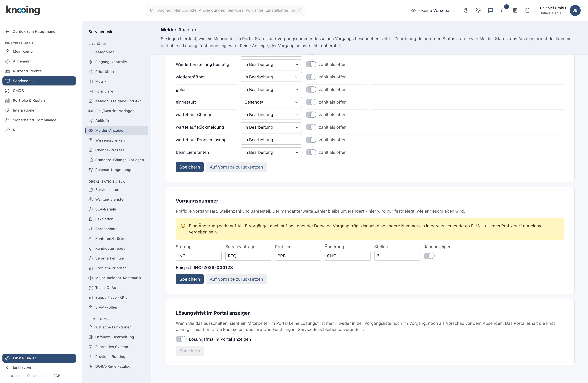Open the notifications bell with badge
This screenshot has width=588, height=383.
(503, 10)
